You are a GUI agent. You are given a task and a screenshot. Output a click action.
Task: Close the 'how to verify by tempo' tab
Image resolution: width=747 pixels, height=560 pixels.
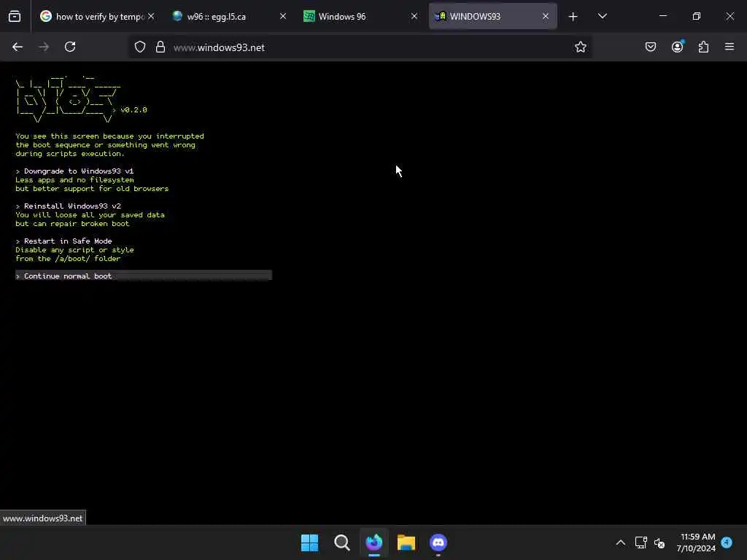(x=151, y=16)
